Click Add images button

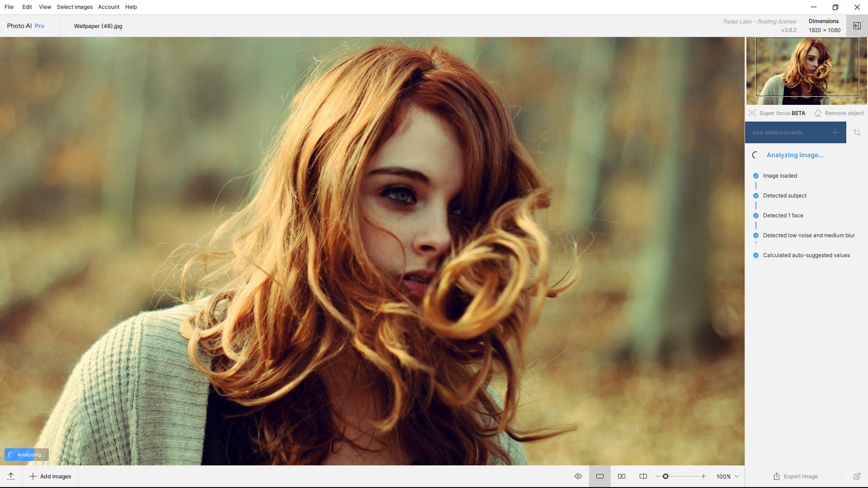tap(50, 476)
